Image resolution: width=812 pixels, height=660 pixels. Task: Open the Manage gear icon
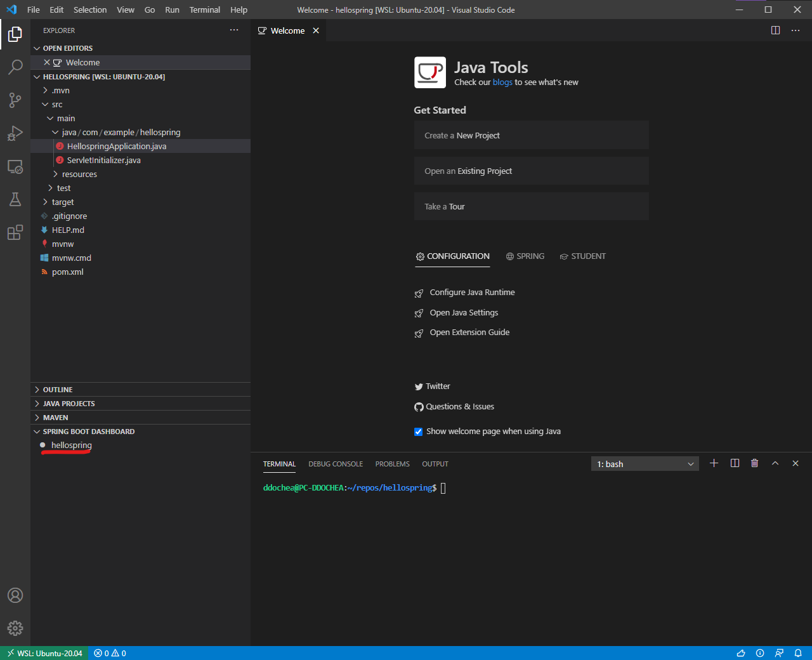pyautogui.click(x=15, y=628)
